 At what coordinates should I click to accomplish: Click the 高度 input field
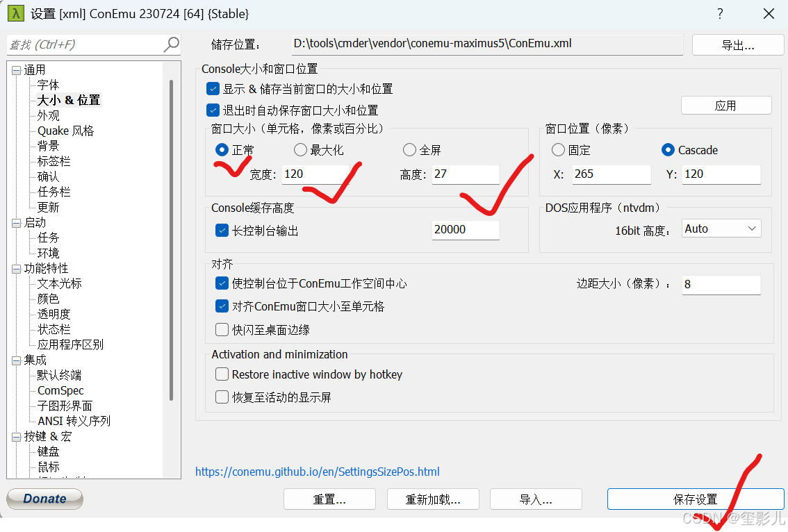point(466,174)
